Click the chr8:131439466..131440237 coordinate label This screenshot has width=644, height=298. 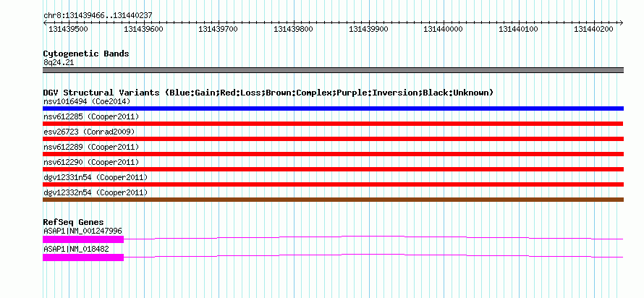(98, 16)
